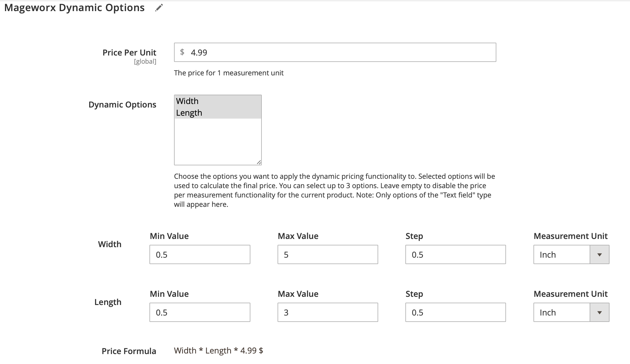Click the Price Per Unit label
The width and height of the screenshot is (630, 364).
pos(129,53)
